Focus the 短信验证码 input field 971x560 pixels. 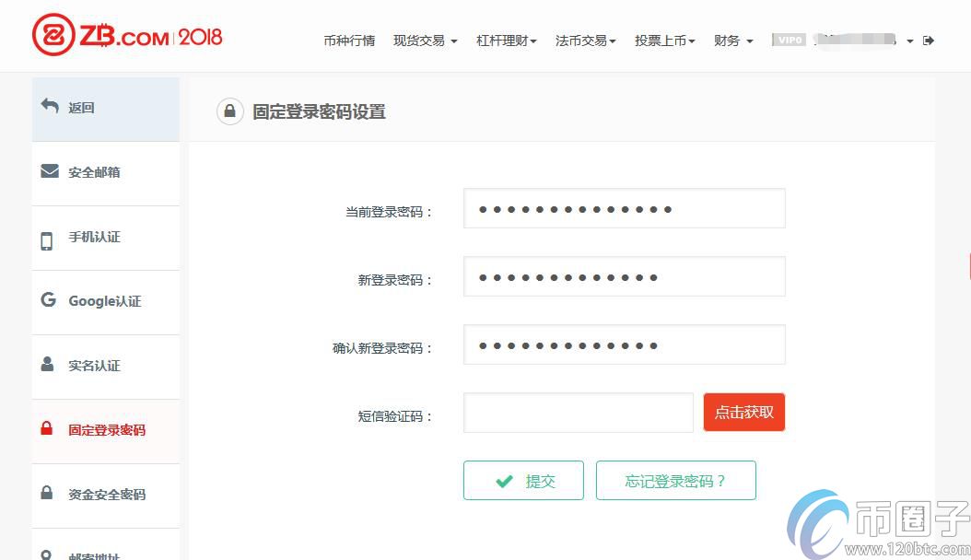coord(578,413)
